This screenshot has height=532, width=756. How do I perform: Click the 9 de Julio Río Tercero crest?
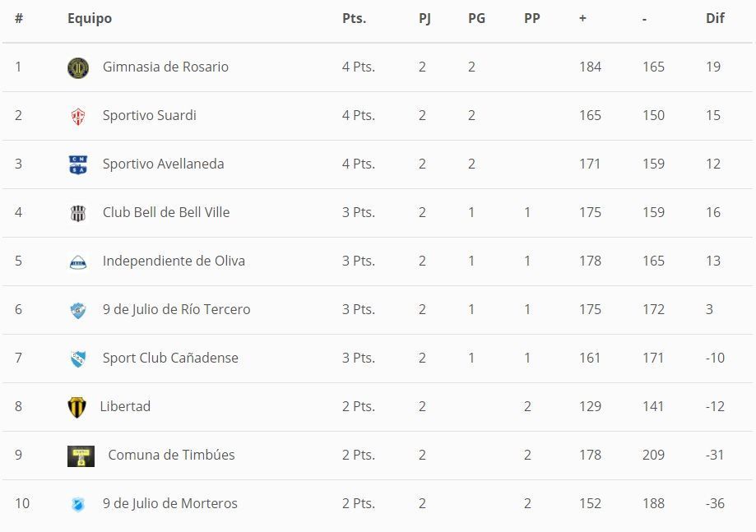coord(78,310)
